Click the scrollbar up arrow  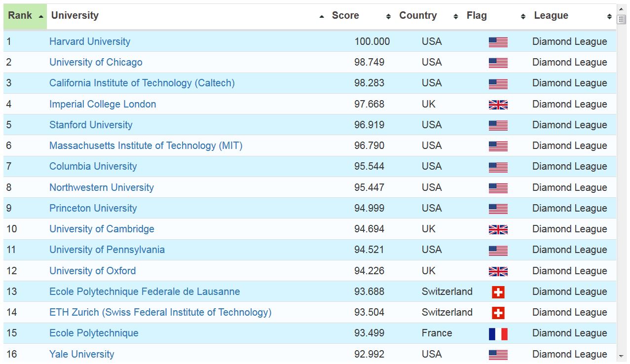(x=622, y=9)
